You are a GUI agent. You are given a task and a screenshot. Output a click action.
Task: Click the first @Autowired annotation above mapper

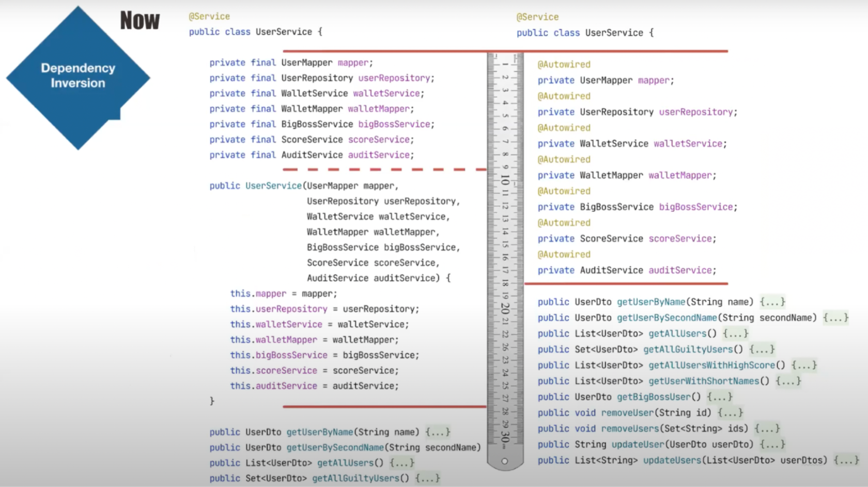[x=564, y=65]
